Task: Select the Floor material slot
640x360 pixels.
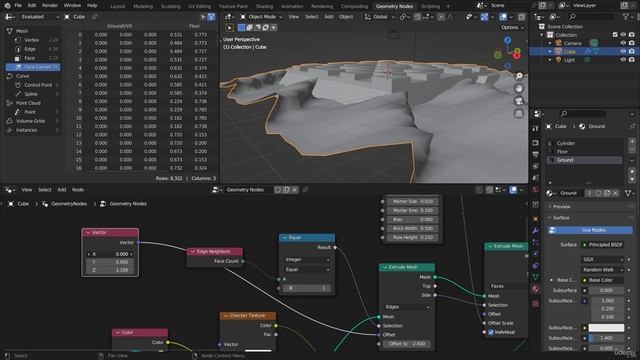Action: point(585,151)
